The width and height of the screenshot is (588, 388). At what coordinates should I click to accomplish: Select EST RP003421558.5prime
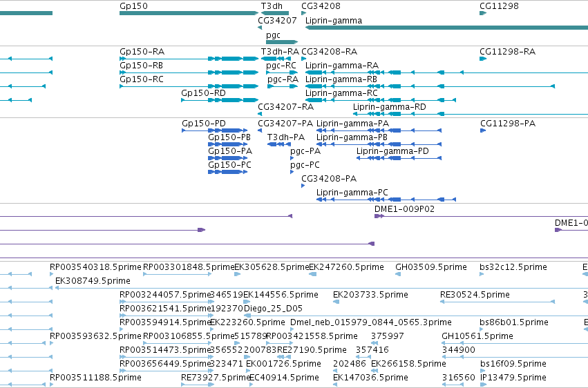280,343
